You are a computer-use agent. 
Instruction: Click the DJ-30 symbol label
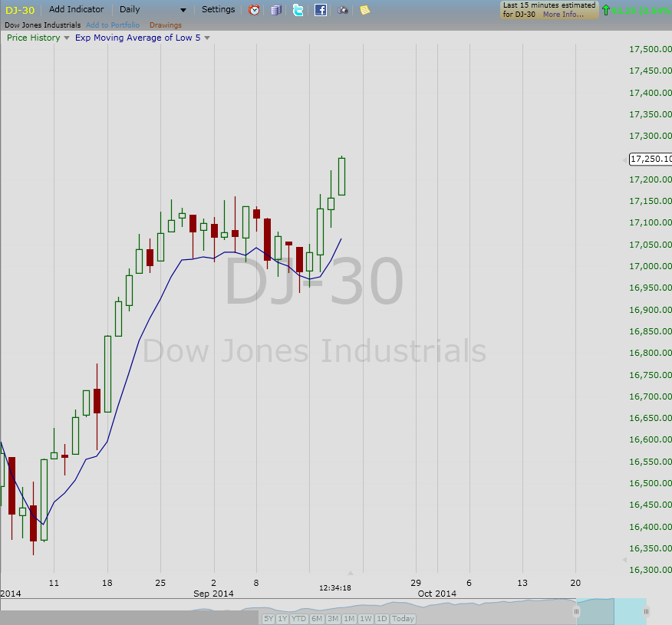coord(20,10)
